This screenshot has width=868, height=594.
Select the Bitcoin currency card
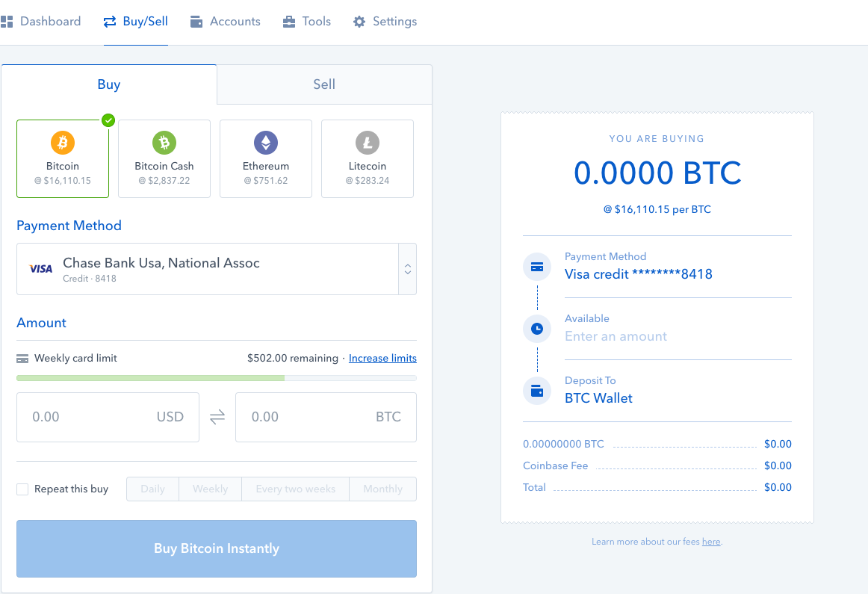pyautogui.click(x=63, y=159)
